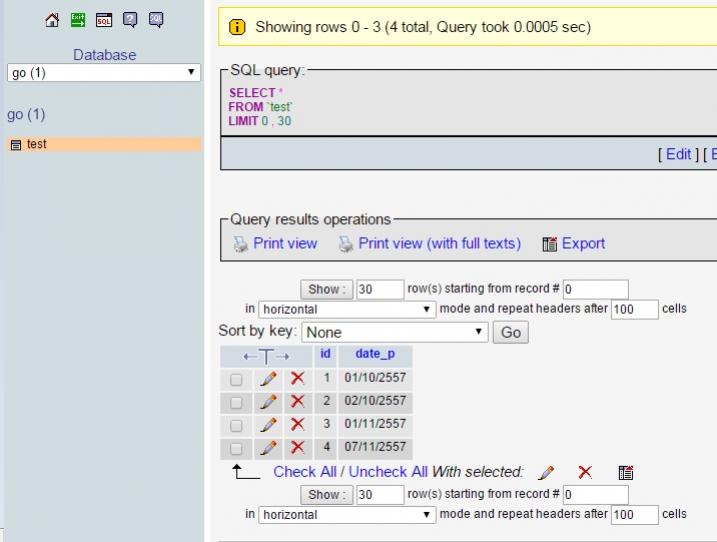Click the Check All link
Image resolution: width=717 pixels, height=542 pixels.
[x=305, y=472]
